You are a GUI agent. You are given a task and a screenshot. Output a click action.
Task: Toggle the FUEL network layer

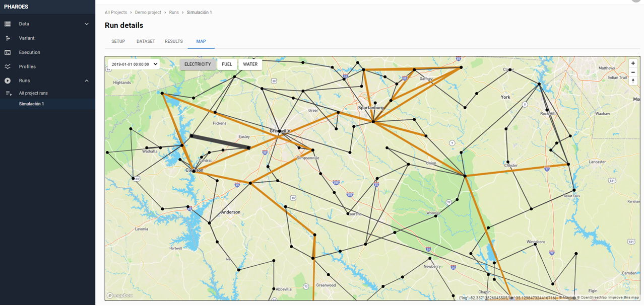tap(227, 64)
